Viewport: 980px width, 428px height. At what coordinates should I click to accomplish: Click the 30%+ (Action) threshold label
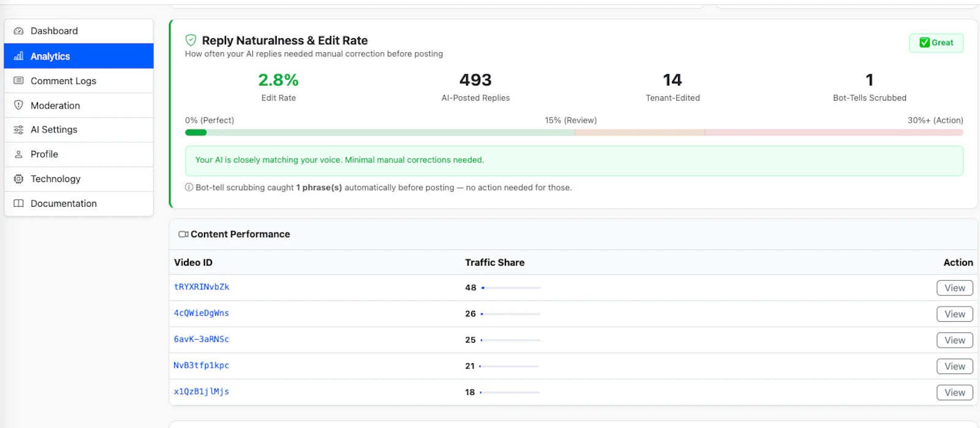[935, 120]
